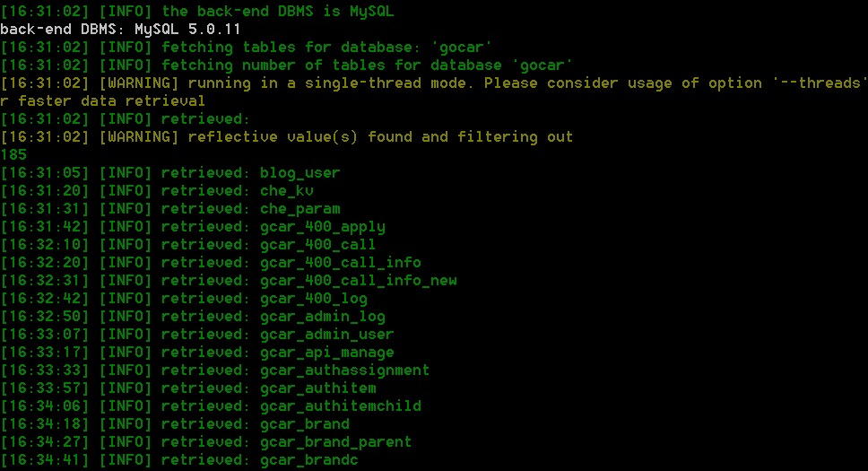This screenshot has width=868, height=471.
Task: Click the gcar_api_manage entry
Action: [326, 353]
